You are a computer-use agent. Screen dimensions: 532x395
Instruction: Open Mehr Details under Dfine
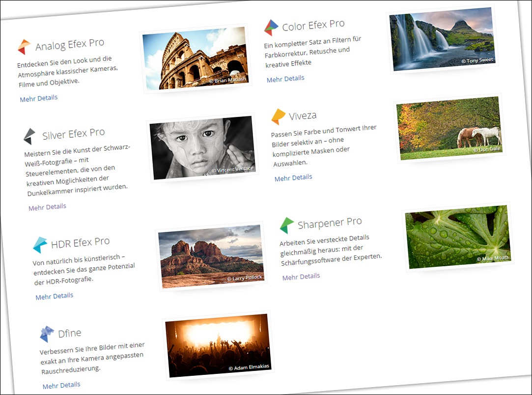[x=61, y=386]
